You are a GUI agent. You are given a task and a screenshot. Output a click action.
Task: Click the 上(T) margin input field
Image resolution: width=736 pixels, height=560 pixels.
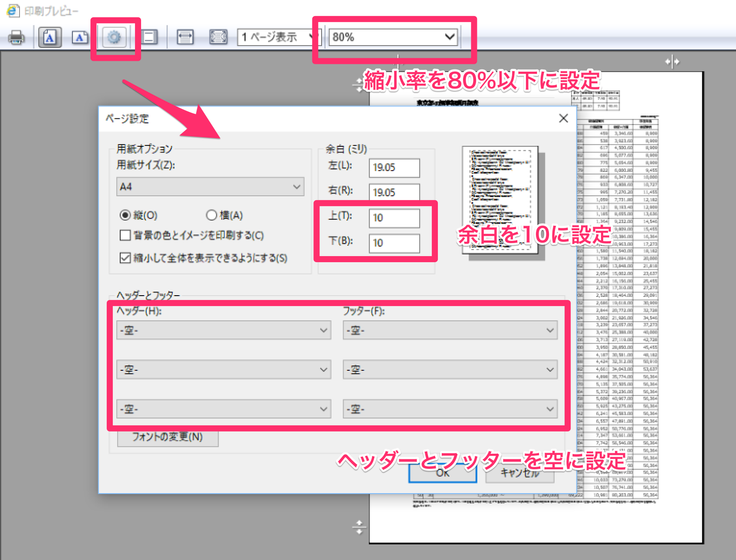click(394, 218)
